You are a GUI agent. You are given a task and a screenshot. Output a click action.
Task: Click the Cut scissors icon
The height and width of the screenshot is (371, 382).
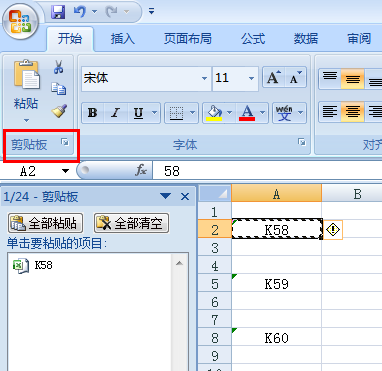tap(58, 67)
